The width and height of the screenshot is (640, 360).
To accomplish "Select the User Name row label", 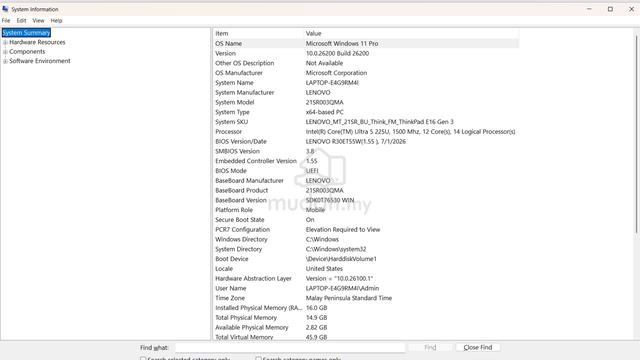I will (231, 288).
